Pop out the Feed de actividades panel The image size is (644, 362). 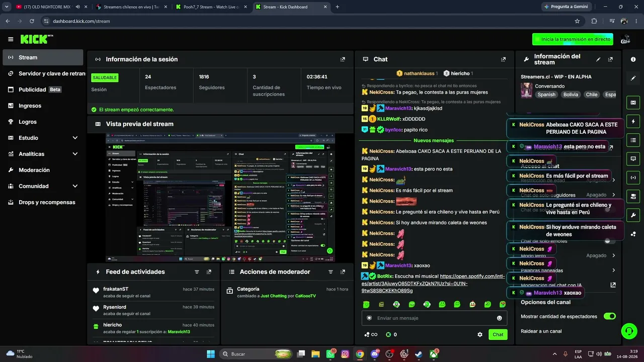tap(209, 271)
